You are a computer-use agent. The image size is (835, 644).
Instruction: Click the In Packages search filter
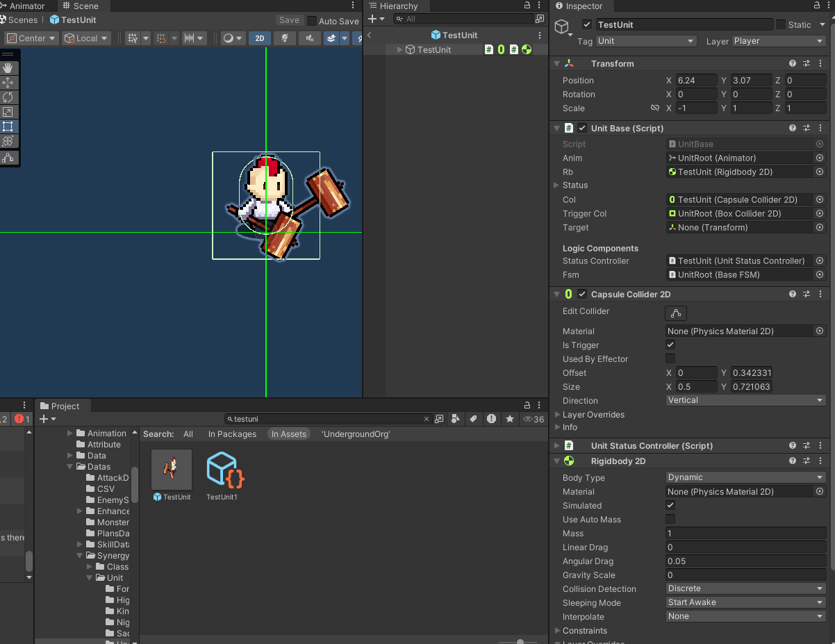(232, 434)
